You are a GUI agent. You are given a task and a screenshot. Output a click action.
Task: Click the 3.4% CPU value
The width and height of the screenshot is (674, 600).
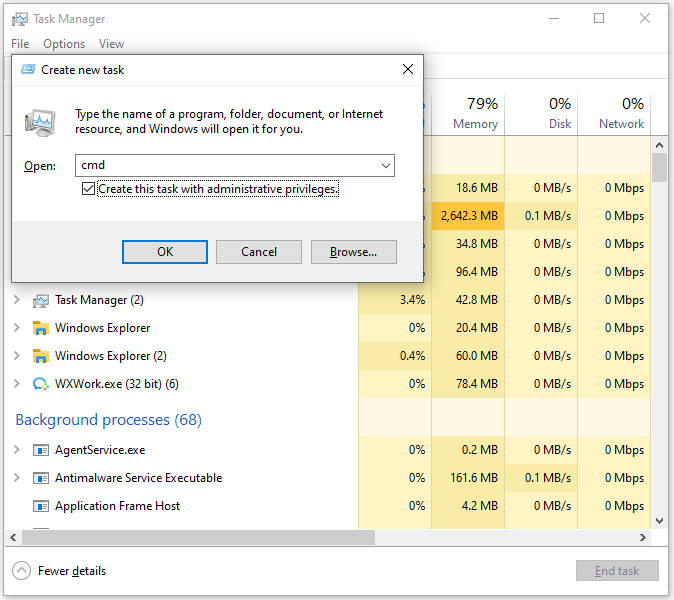coord(412,300)
